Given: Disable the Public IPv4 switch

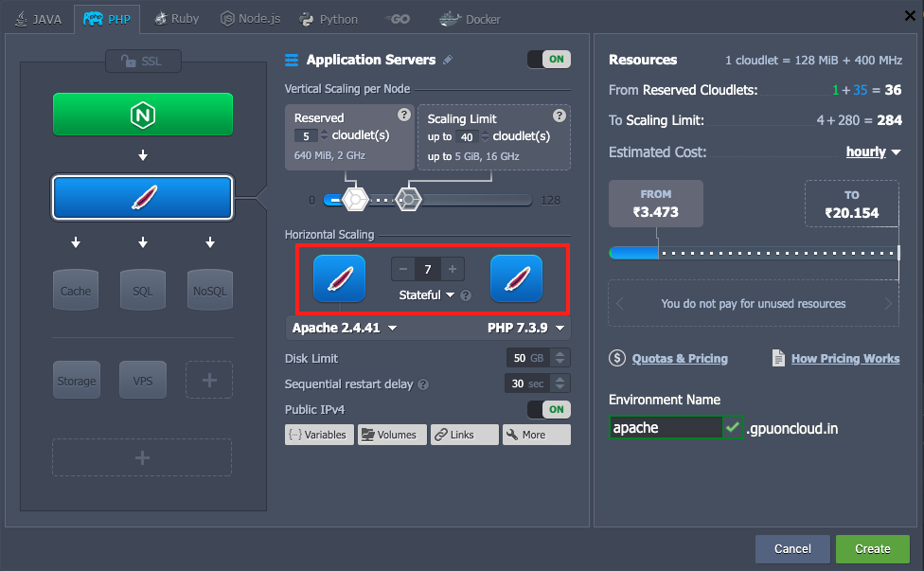Looking at the screenshot, I should (x=549, y=410).
